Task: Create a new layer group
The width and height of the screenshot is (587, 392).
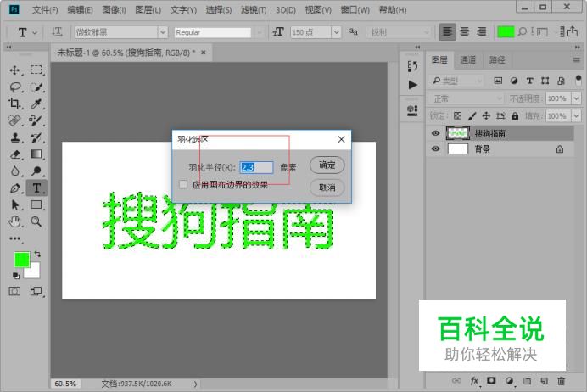Action: pos(527,381)
